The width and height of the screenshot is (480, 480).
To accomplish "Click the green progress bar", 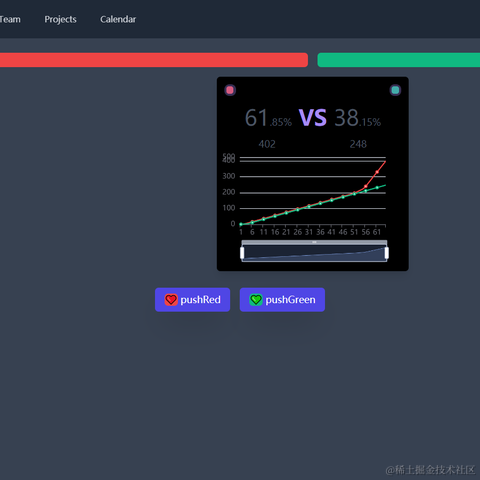I will pyautogui.click(x=399, y=60).
